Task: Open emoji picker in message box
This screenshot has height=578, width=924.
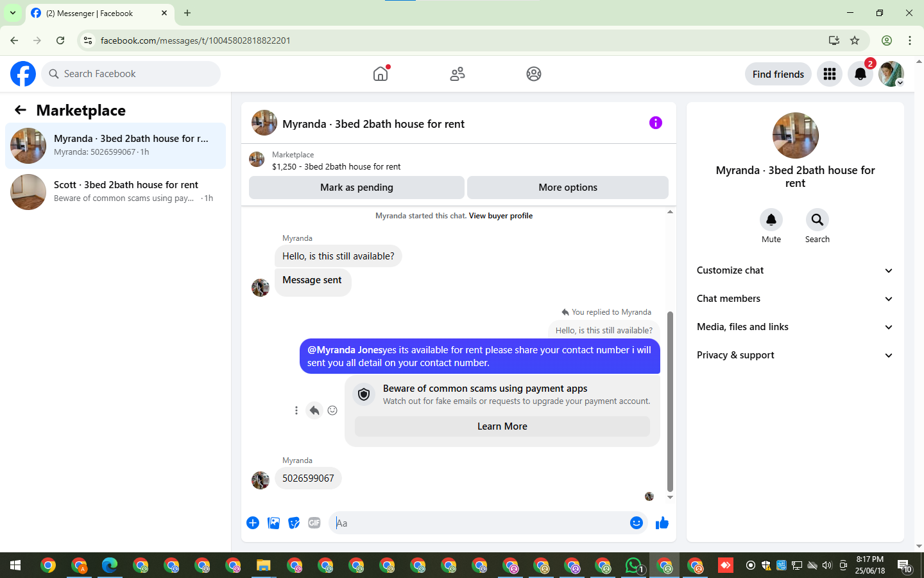Action: tap(637, 523)
